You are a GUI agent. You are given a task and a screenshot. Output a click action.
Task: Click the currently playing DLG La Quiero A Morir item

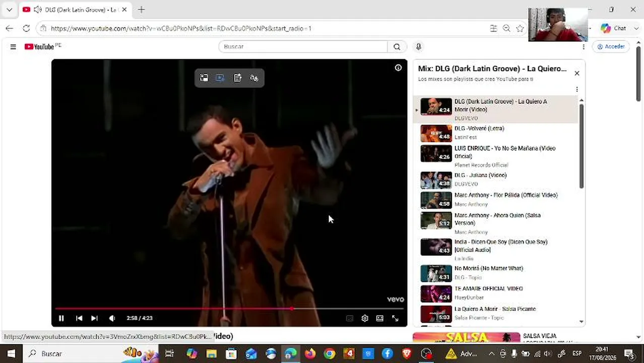[496, 109]
